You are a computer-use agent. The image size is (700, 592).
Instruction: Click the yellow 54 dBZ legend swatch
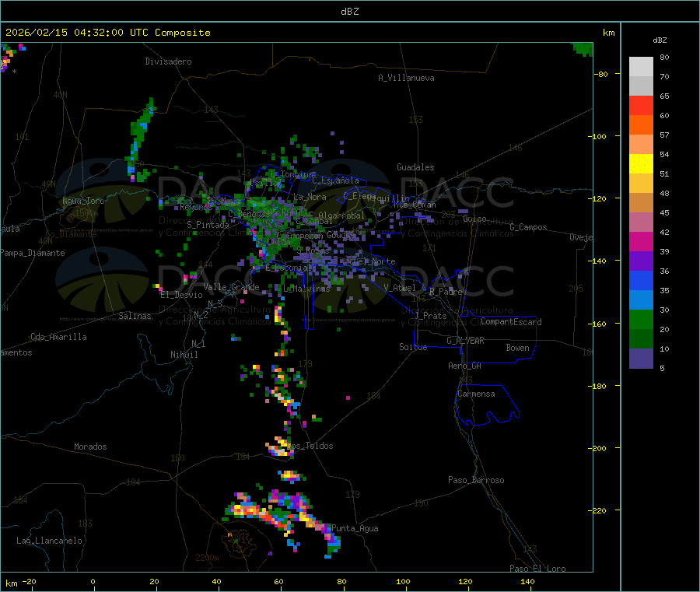pos(641,164)
